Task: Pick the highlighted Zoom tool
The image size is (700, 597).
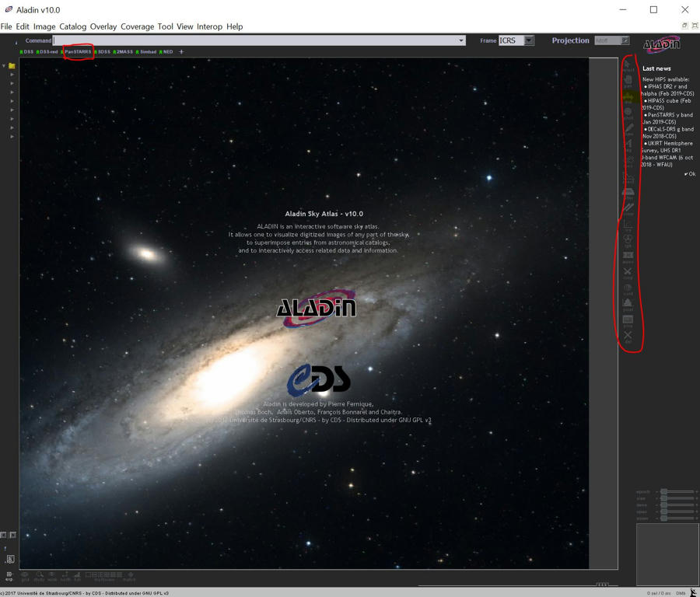Action: pos(628,97)
